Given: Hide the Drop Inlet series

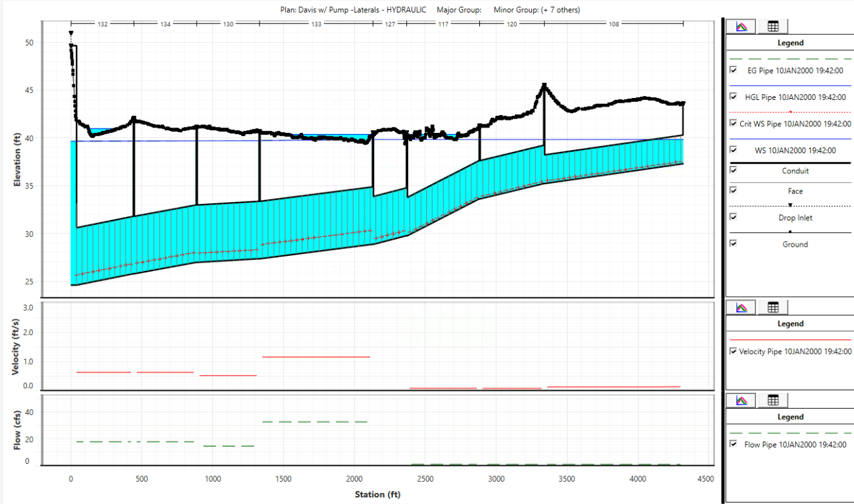Looking at the screenshot, I should coord(734,217).
